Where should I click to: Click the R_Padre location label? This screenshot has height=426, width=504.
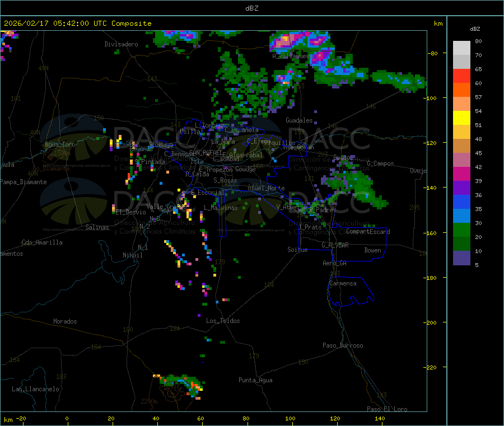pos(321,210)
